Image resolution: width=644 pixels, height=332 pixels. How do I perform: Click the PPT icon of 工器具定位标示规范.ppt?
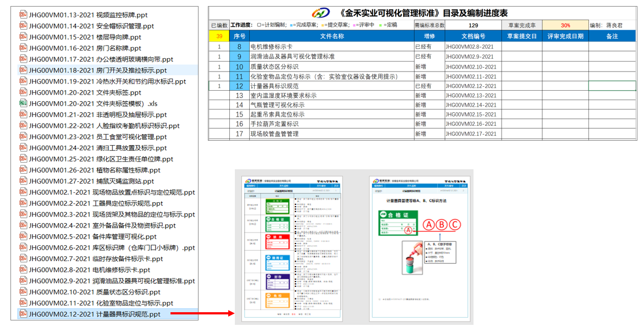coord(23,203)
